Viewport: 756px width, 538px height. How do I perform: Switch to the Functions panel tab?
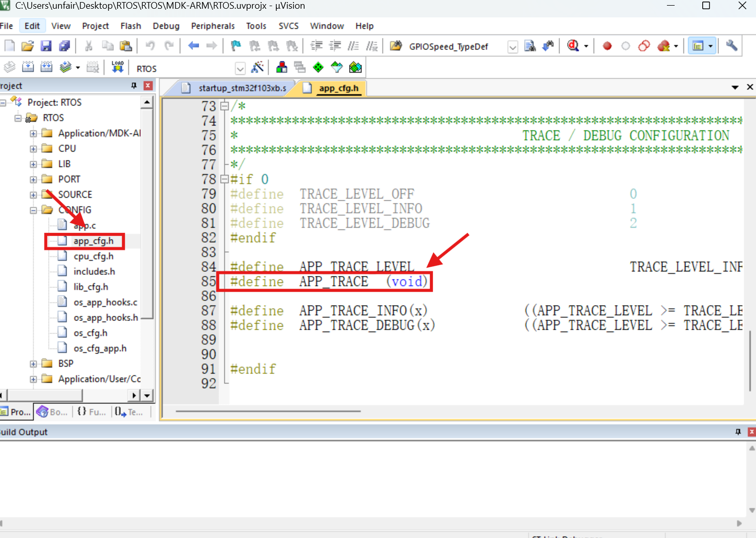(92, 412)
